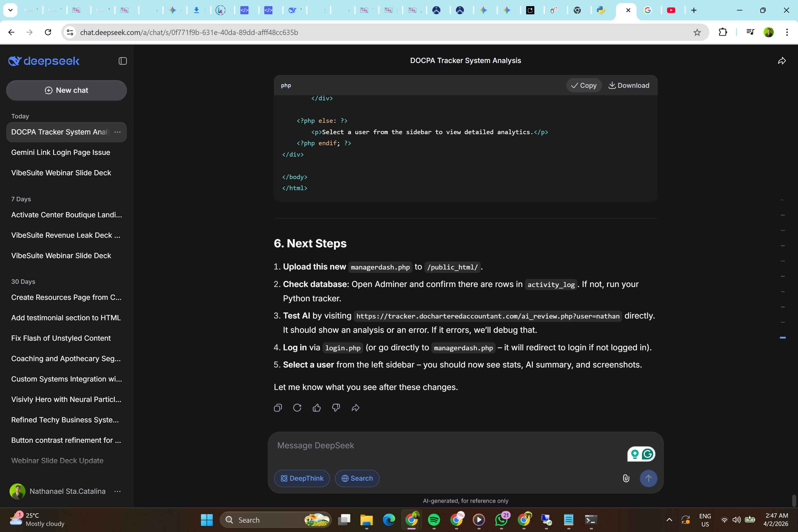Start a New chat
Screen dimensions: 798x532
(x=66, y=90)
